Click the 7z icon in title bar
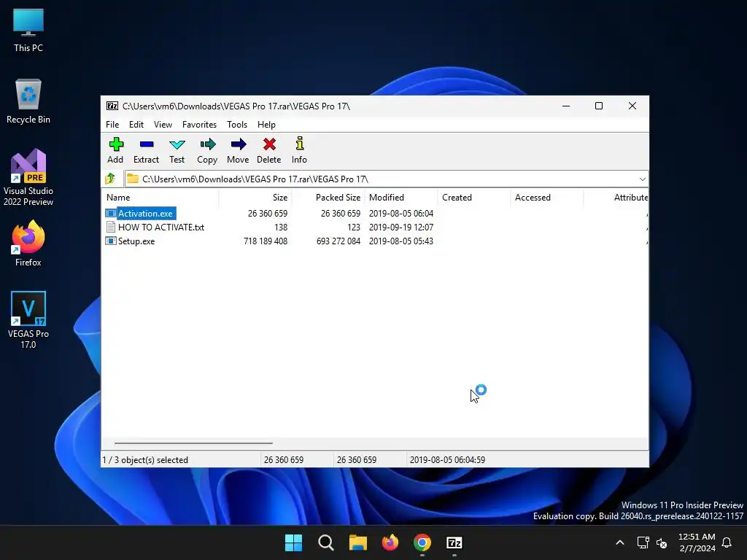This screenshot has height=560, width=747. 112,106
